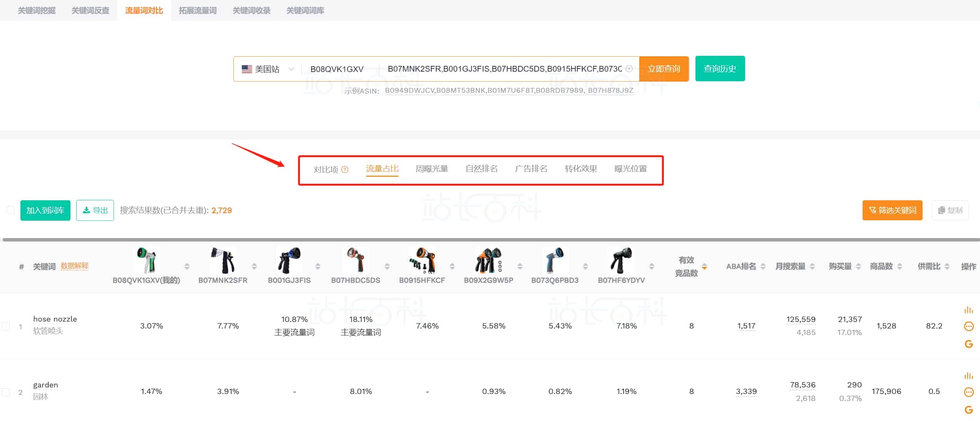The image size is (980, 421).
Task: Clear the competitor ASIN input with X icon
Action: click(629, 69)
